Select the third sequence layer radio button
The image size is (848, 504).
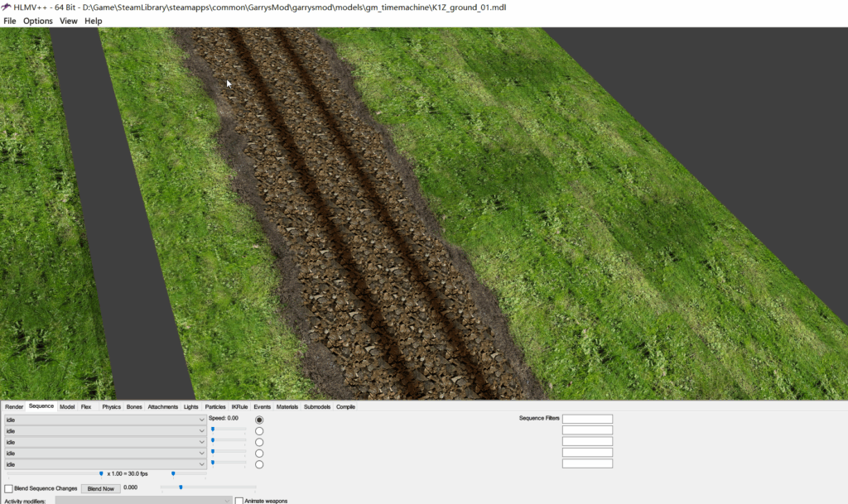click(x=259, y=442)
